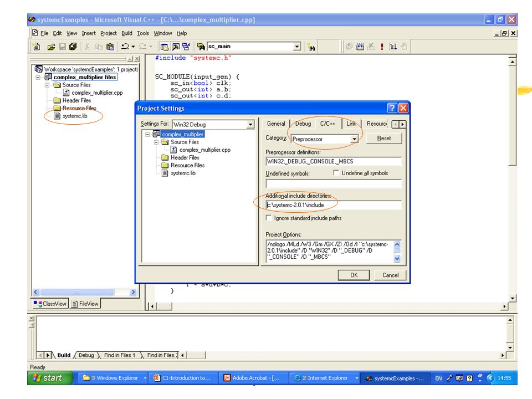Click the document icon left of File menu
Viewport: 532px width, 399px height.
pyautogui.click(x=35, y=33)
